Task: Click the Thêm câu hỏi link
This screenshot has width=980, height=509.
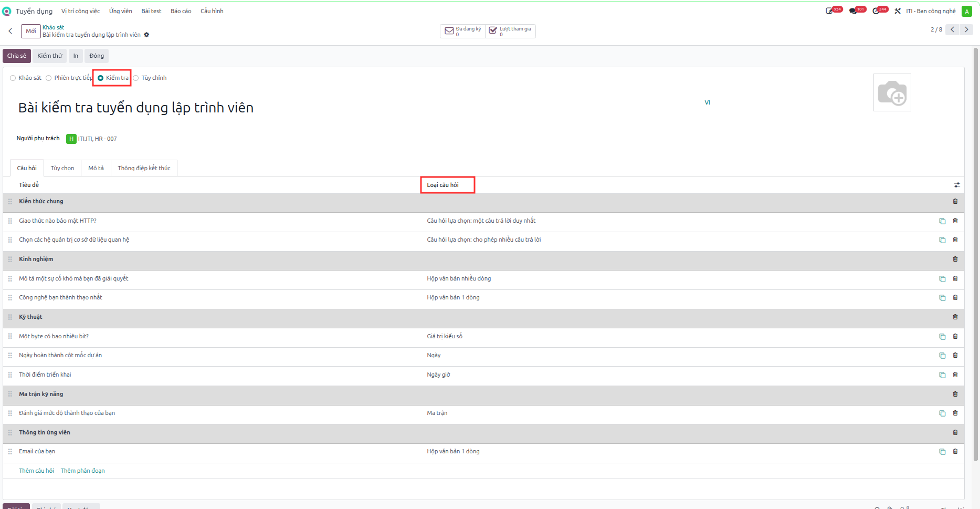Action: pyautogui.click(x=37, y=471)
